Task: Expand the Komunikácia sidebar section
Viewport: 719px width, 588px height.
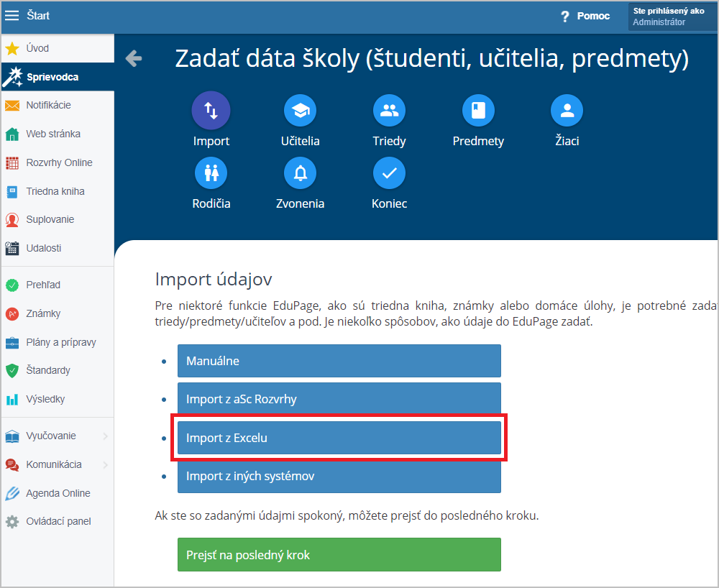Action: tap(105, 464)
